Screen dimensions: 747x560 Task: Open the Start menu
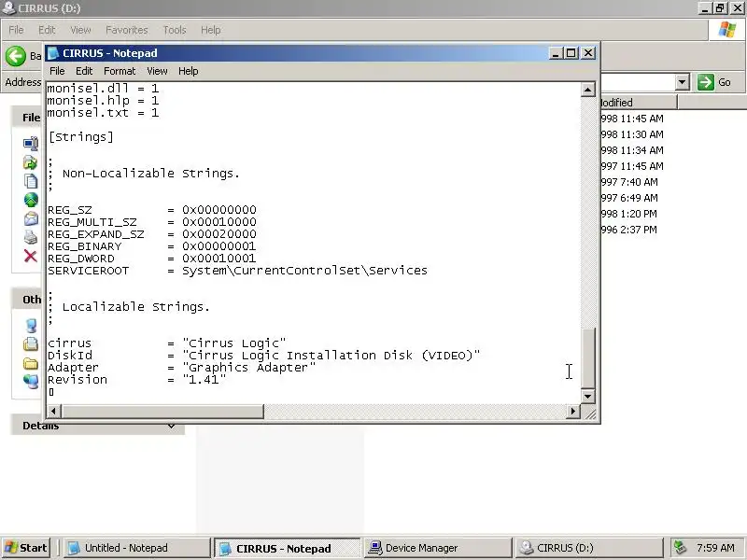[27, 548]
